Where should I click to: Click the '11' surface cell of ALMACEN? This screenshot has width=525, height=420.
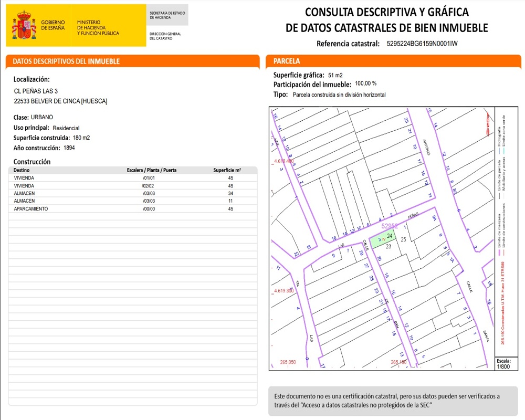tap(230, 201)
